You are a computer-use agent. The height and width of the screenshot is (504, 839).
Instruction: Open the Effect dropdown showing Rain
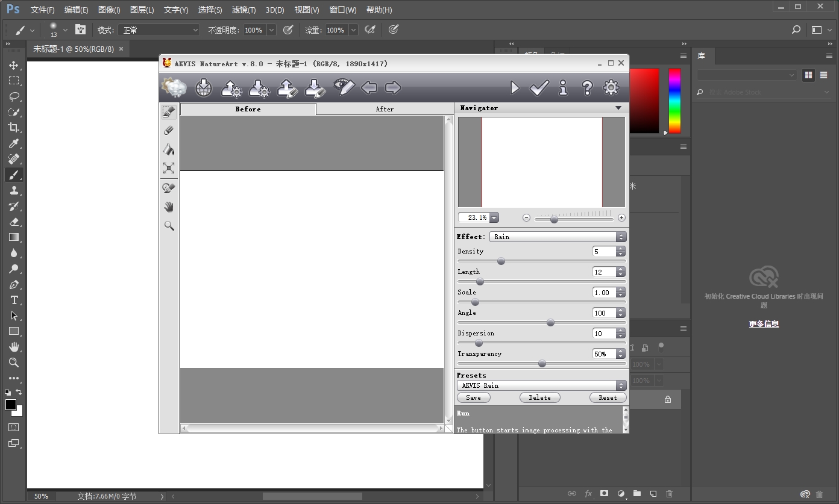(x=558, y=237)
